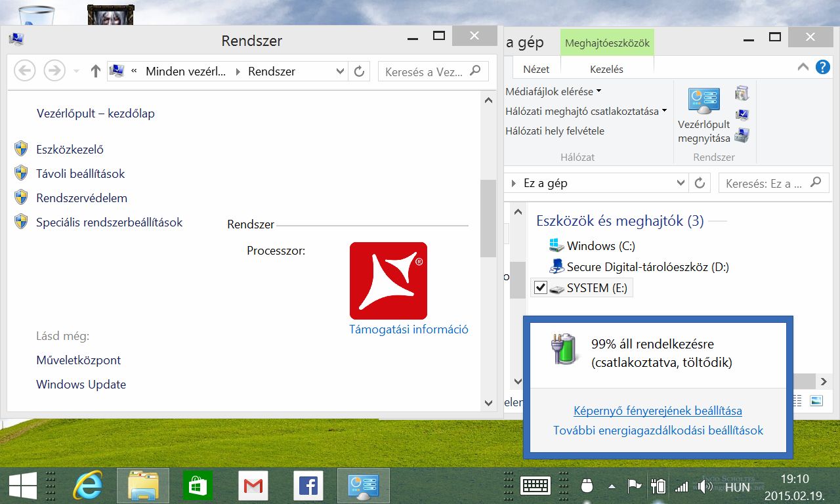Click the Keresés: Ez a ... search box
The height and width of the screenshot is (504, 840).
point(773,183)
